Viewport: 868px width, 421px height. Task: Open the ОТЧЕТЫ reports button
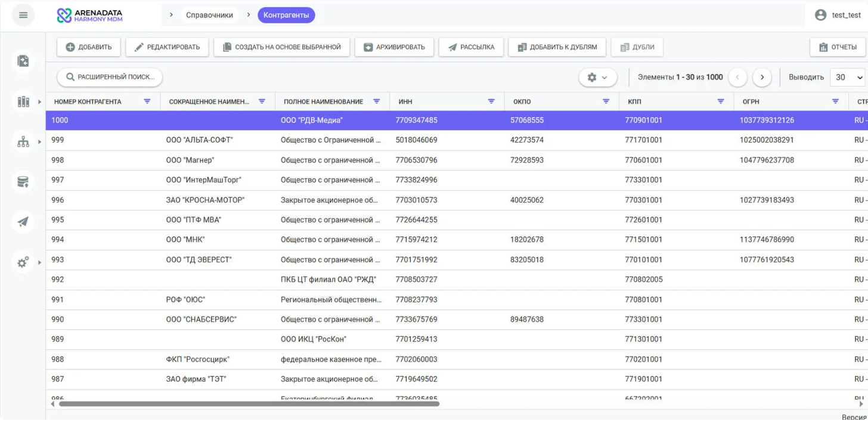pyautogui.click(x=838, y=47)
